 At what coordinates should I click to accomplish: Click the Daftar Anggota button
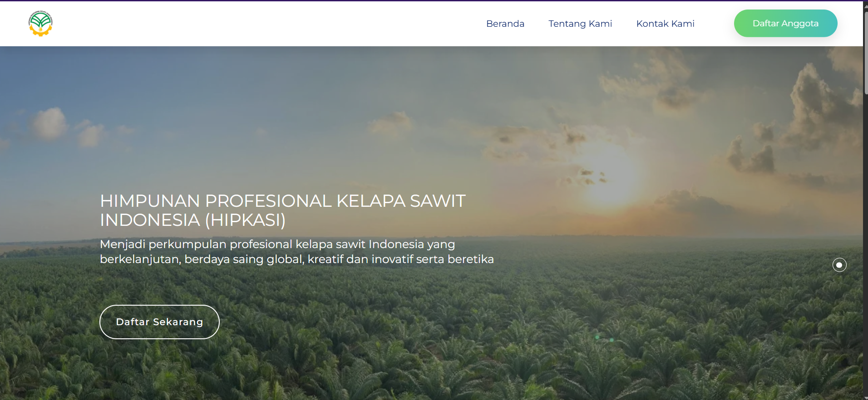pyautogui.click(x=785, y=24)
